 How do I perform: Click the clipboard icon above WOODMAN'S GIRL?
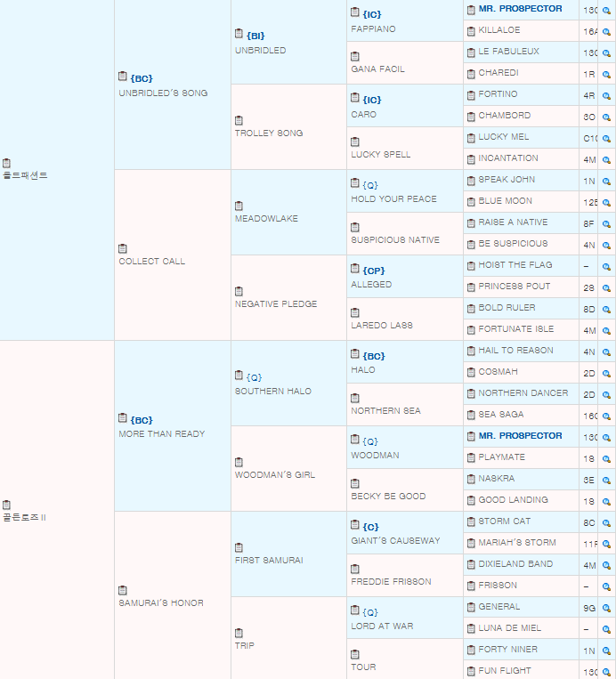coord(239,462)
